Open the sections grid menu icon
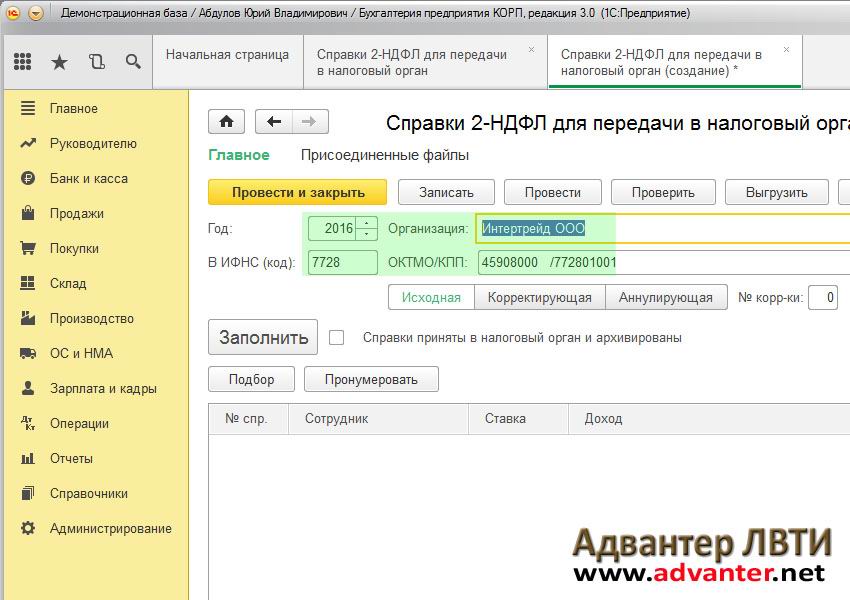The width and height of the screenshot is (850, 600). [22, 61]
